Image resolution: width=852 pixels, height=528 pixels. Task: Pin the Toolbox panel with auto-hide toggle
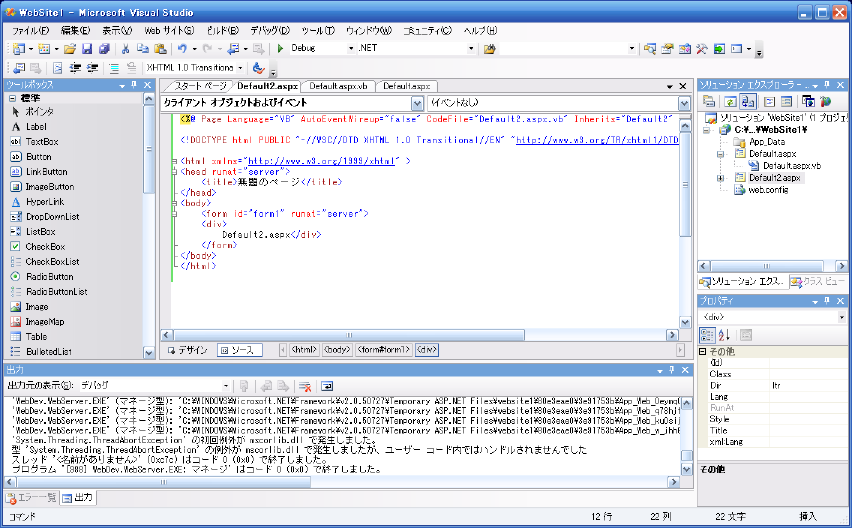(x=134, y=85)
